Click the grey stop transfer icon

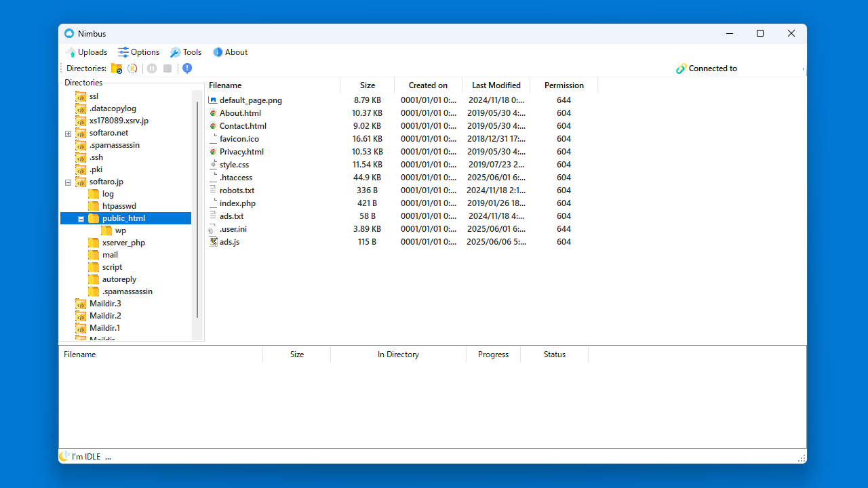[x=167, y=68]
